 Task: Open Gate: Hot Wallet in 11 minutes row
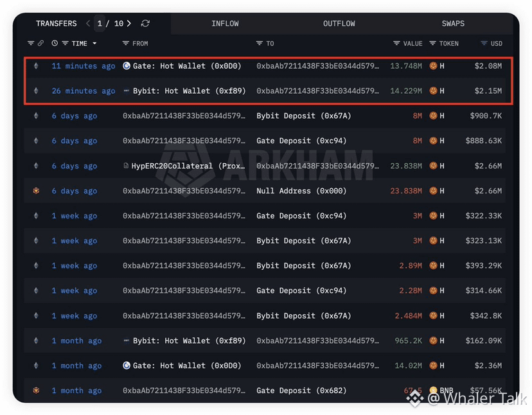point(187,66)
